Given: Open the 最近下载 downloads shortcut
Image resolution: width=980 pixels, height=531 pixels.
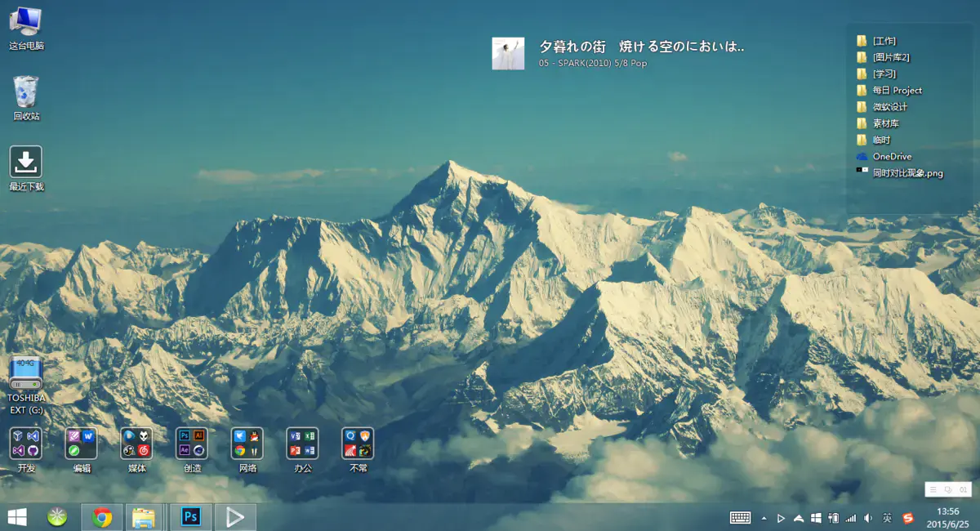Looking at the screenshot, I should coord(26,163).
